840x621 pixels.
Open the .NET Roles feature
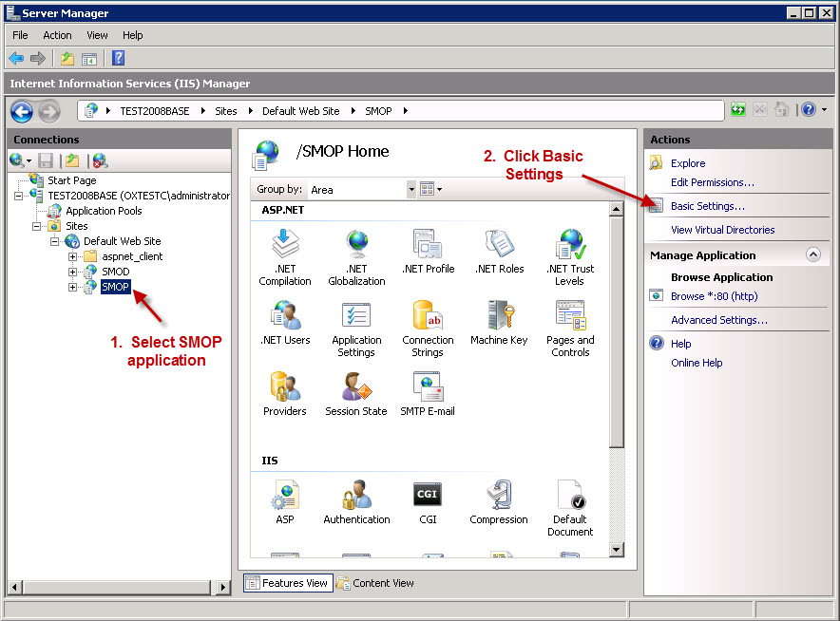tap(499, 252)
